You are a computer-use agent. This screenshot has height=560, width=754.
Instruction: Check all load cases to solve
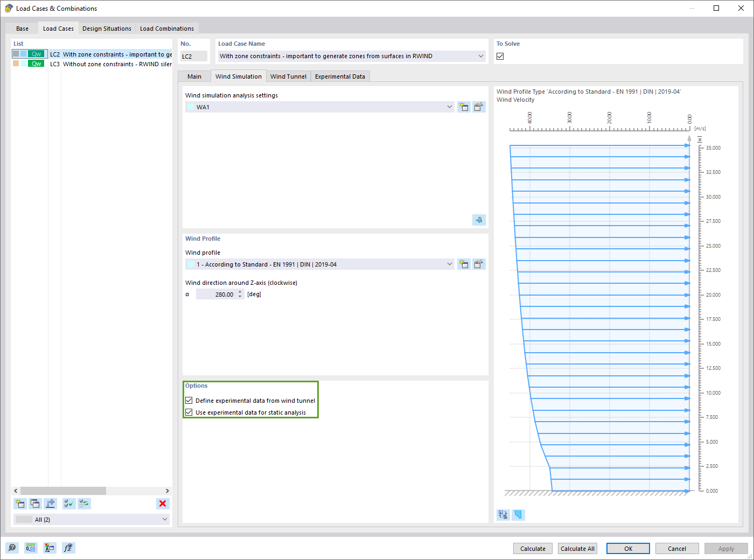(68, 503)
